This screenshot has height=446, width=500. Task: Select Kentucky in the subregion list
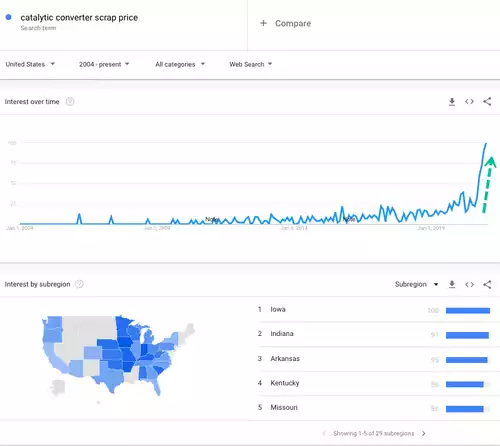pyautogui.click(x=374, y=383)
